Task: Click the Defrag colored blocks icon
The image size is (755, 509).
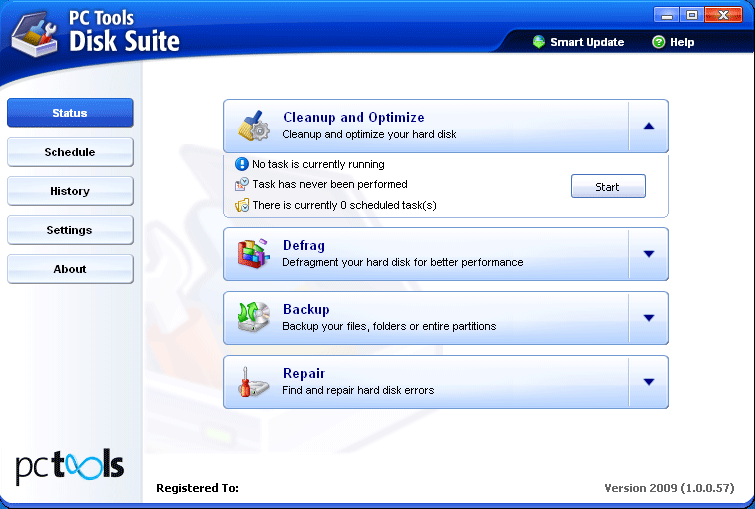Action: tap(254, 253)
